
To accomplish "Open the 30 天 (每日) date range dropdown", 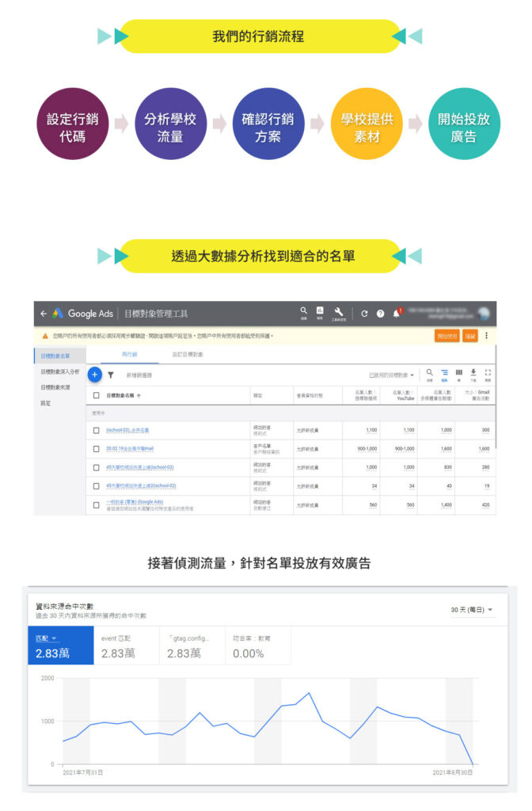I will pos(472,610).
